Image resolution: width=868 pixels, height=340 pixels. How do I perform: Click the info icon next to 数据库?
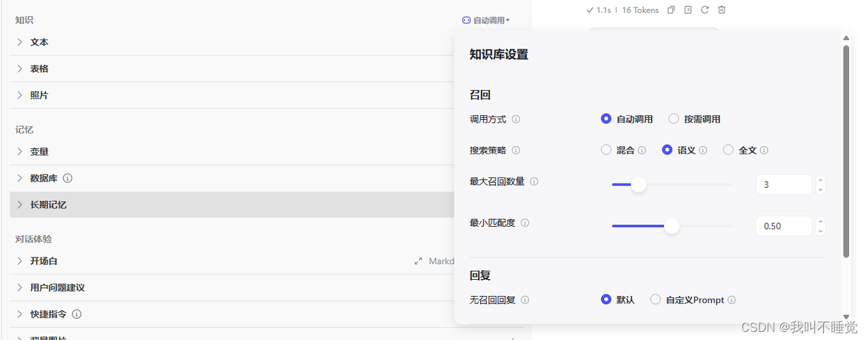67,178
